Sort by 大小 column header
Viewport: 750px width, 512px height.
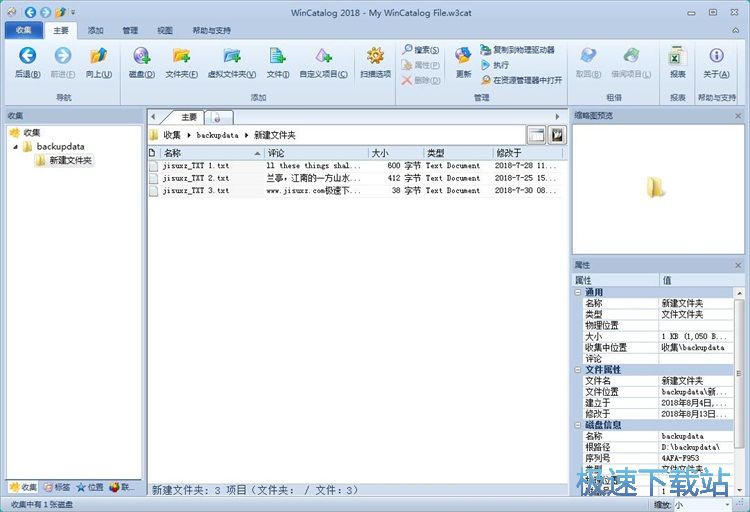[396, 153]
